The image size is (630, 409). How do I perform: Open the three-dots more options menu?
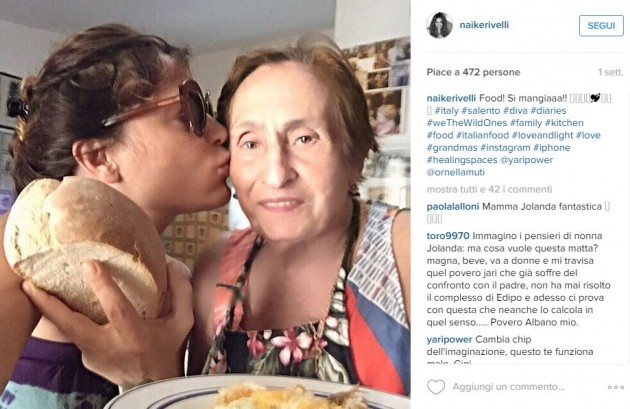[x=616, y=387]
